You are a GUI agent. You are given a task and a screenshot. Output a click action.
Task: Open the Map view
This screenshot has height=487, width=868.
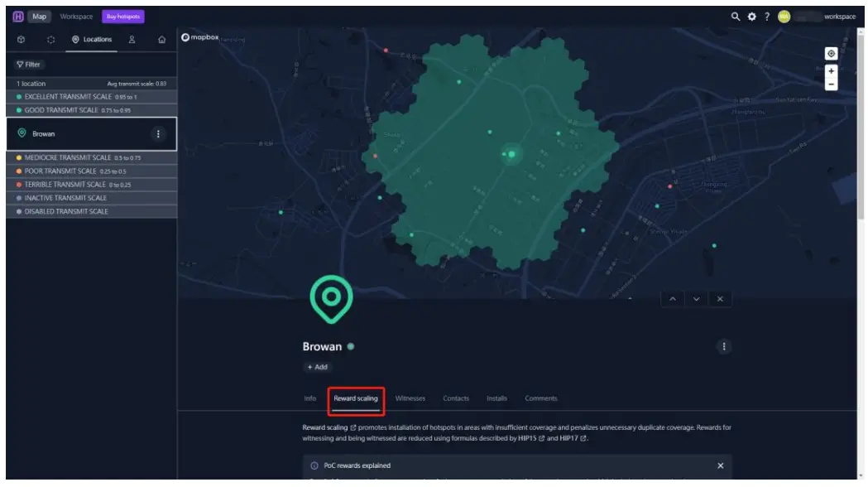click(39, 17)
